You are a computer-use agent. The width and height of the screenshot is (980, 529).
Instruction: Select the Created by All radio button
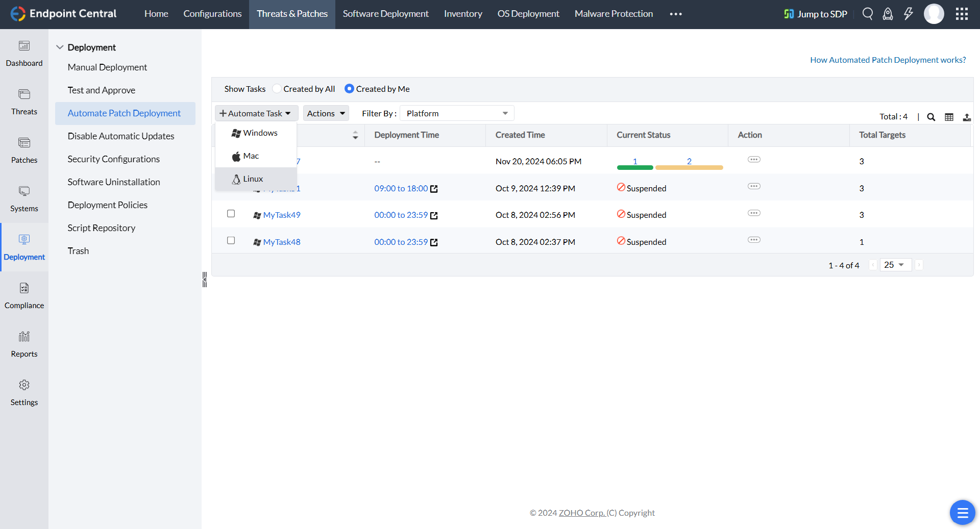coord(277,89)
